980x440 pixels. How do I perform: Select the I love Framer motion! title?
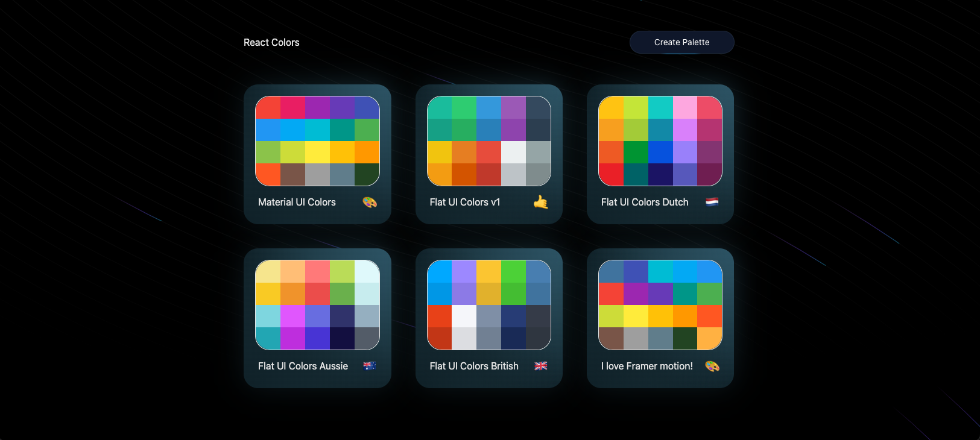tap(647, 366)
